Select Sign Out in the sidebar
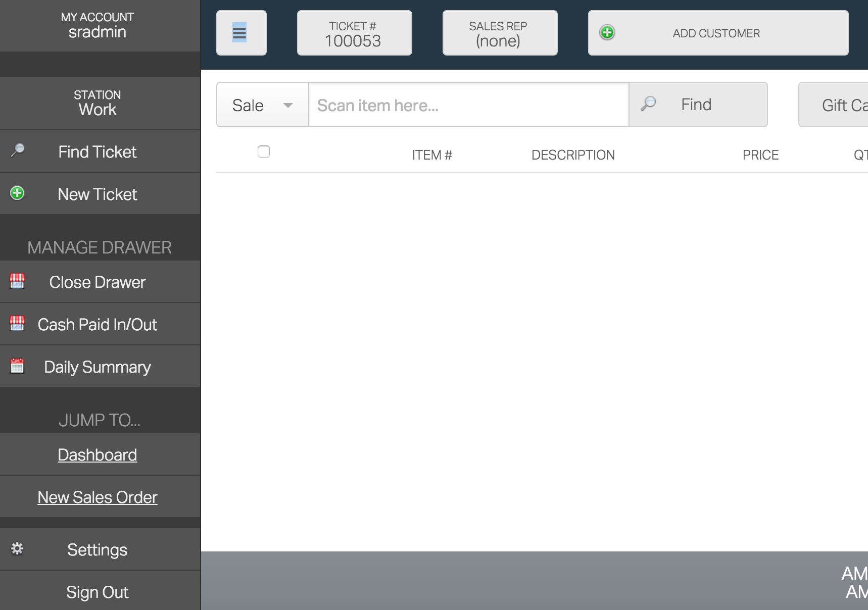The width and height of the screenshot is (868, 610). 98,592
